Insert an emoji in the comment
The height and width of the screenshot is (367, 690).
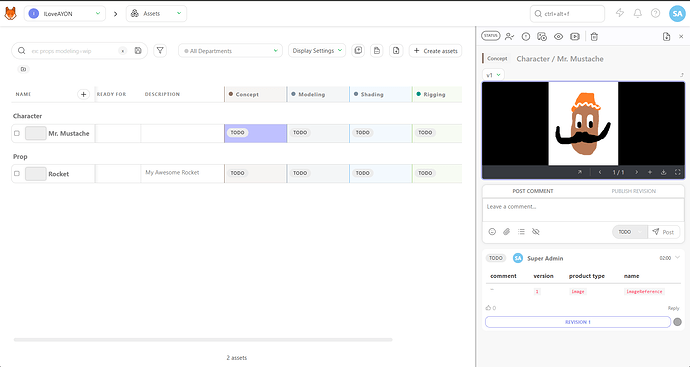coord(492,231)
